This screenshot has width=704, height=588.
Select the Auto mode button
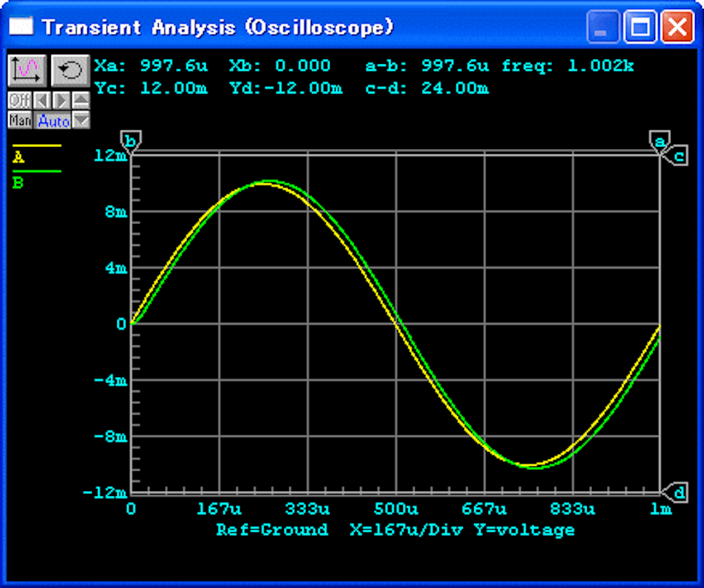53,120
